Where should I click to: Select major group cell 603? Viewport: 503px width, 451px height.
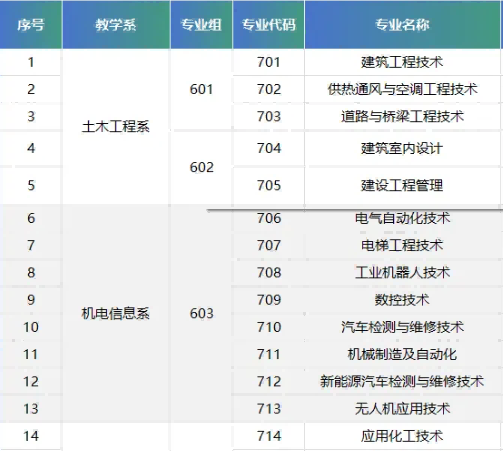(201, 313)
